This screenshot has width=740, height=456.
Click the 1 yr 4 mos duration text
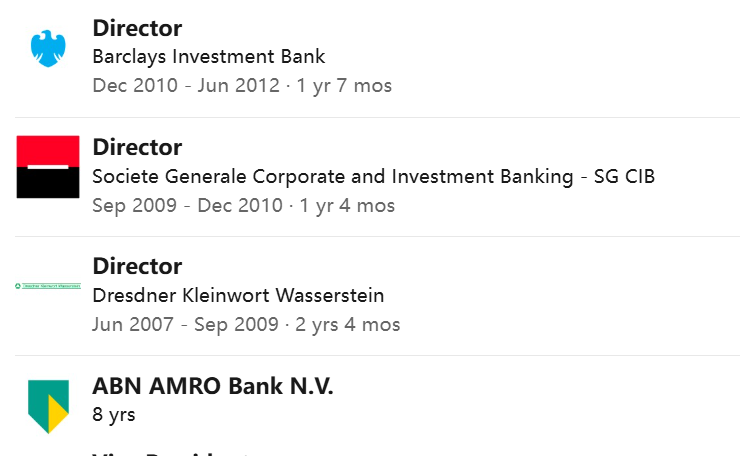click(347, 206)
